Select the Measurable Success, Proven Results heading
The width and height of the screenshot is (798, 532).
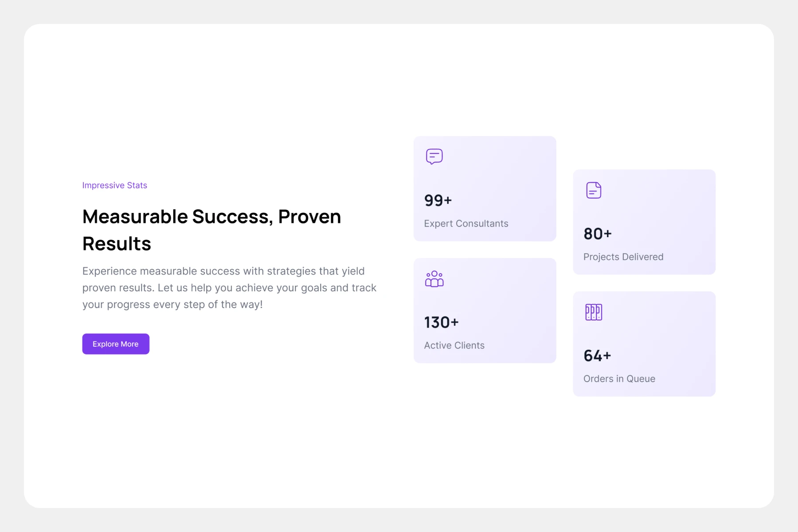tap(211, 230)
